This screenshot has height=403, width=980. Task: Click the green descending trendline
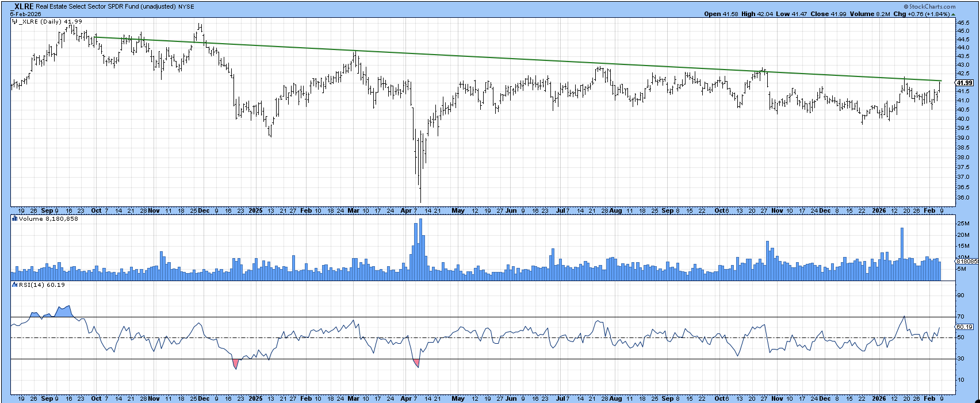(x=518, y=59)
